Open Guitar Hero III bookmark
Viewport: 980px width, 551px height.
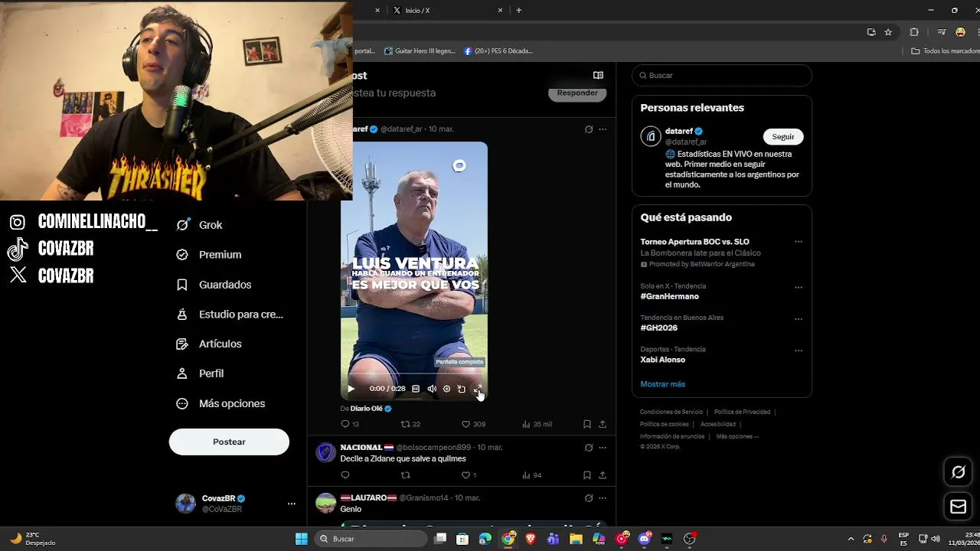[420, 51]
